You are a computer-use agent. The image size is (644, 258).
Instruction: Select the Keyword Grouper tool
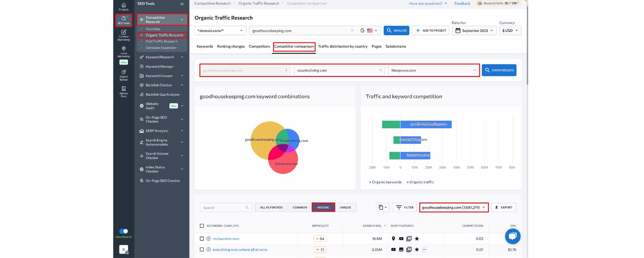coord(159,75)
